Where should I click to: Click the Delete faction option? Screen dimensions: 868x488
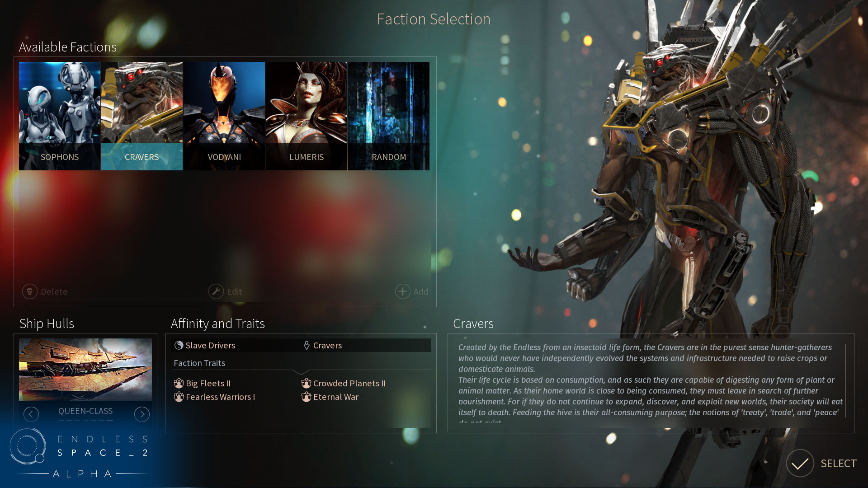click(x=46, y=291)
